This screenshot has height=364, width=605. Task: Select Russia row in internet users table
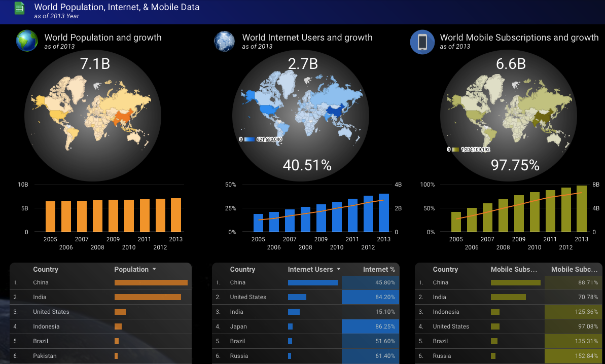point(306,355)
